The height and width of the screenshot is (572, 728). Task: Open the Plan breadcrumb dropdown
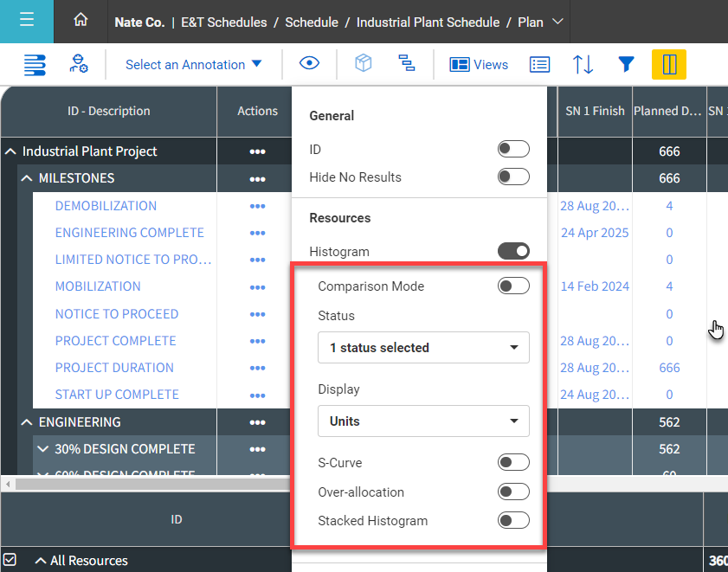pos(557,22)
